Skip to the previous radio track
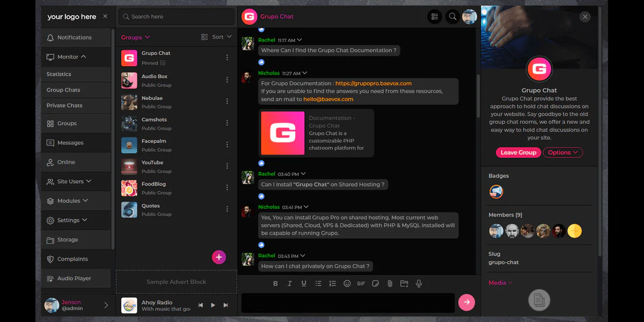Viewport: 644px width, 322px height. [x=201, y=305]
